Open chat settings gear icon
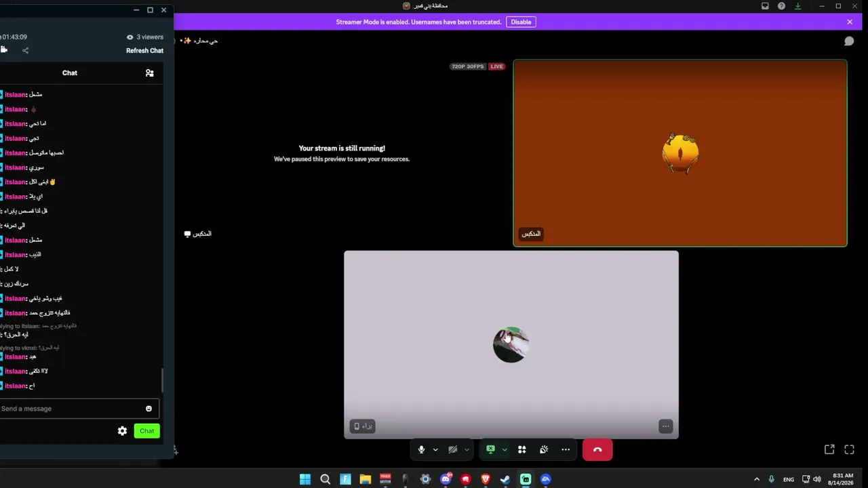The image size is (868, 488). click(x=122, y=431)
